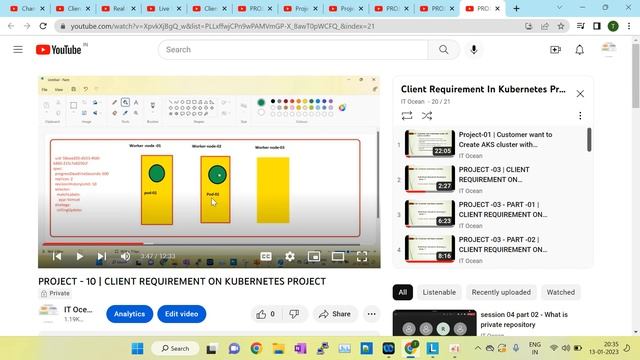
Task: Focus the YouTube search field
Action: click(293, 50)
